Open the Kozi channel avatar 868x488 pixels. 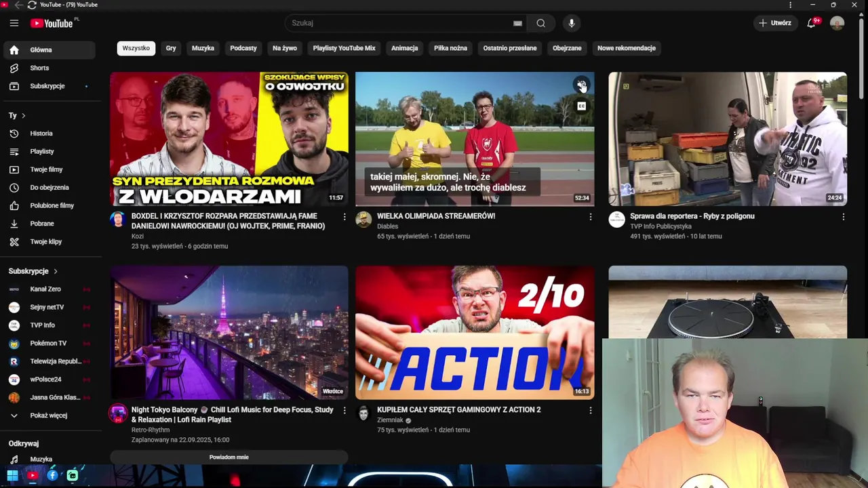(x=118, y=220)
